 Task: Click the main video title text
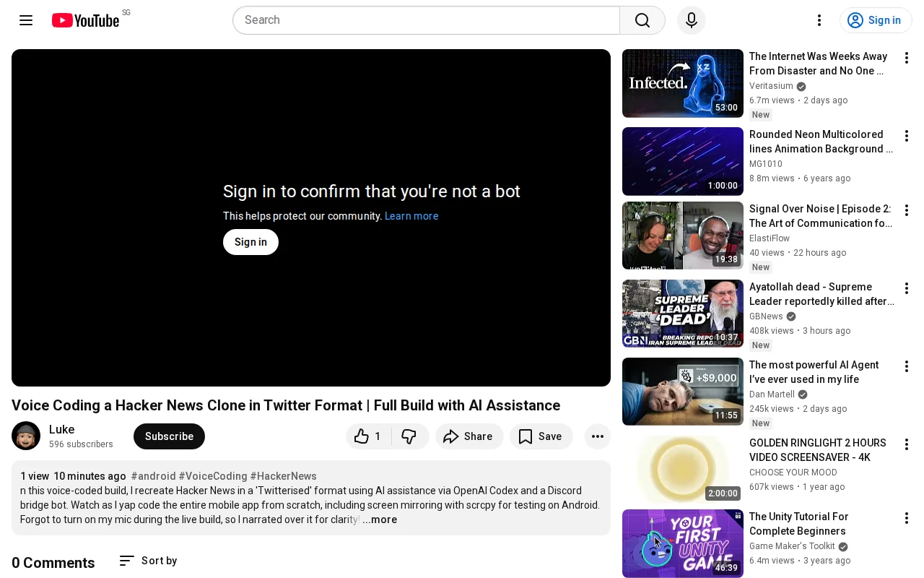coord(286,405)
